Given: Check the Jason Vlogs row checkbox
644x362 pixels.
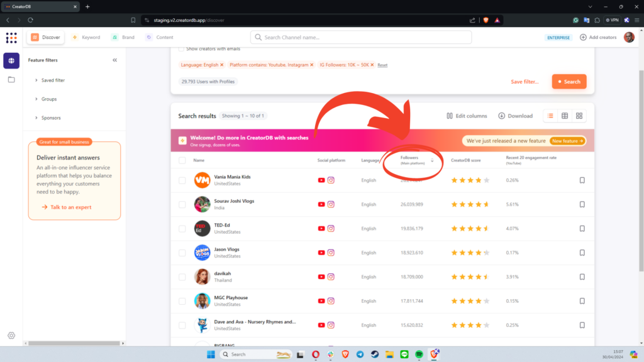Looking at the screenshot, I should [x=182, y=253].
